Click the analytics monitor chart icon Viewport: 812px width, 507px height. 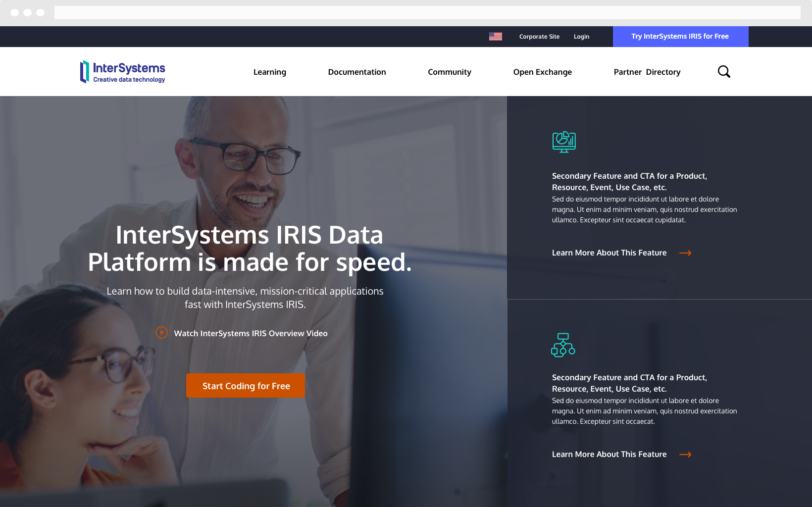point(564,142)
